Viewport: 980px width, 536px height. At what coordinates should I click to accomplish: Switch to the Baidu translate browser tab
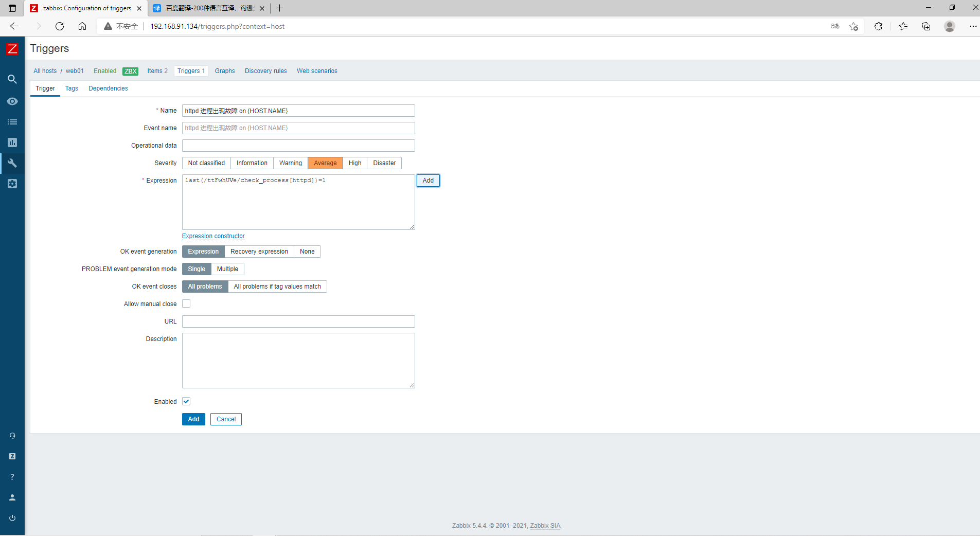208,8
